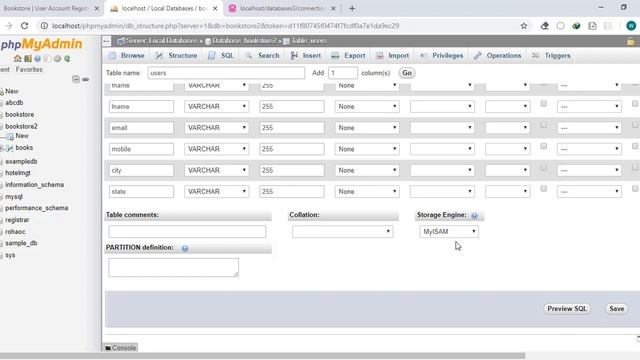The height and width of the screenshot is (360, 640).
Task: Click the eraser extension icon
Action: coord(544,26)
